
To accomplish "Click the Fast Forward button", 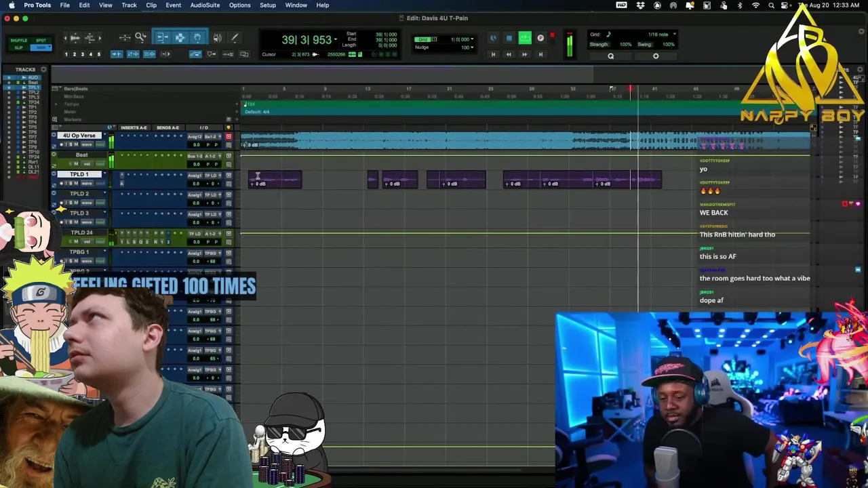I will tap(524, 55).
